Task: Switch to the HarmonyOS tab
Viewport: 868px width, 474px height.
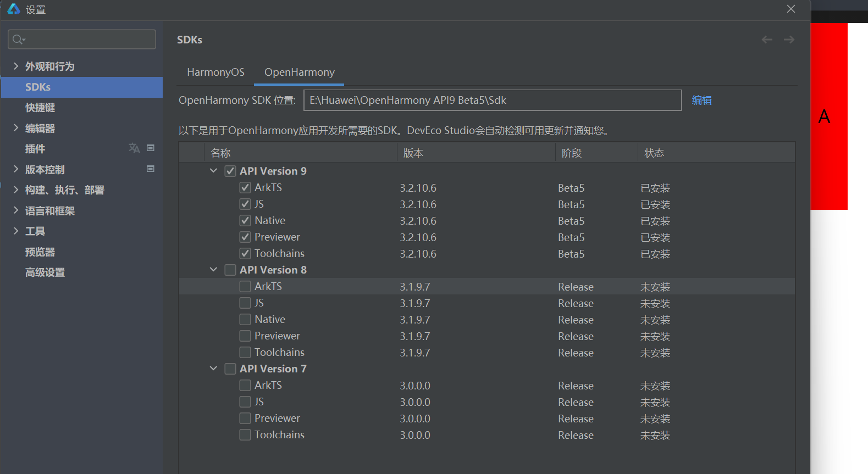Action: point(215,73)
